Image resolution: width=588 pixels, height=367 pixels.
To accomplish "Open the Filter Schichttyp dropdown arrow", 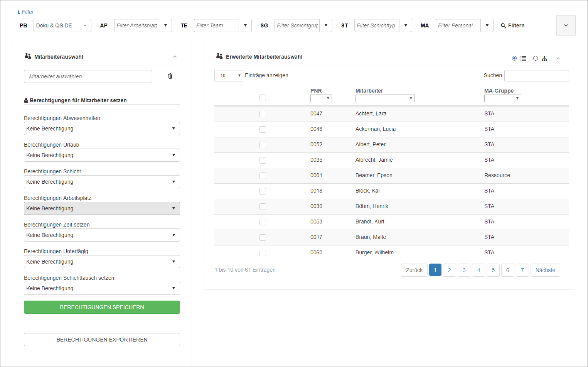I will [x=406, y=25].
